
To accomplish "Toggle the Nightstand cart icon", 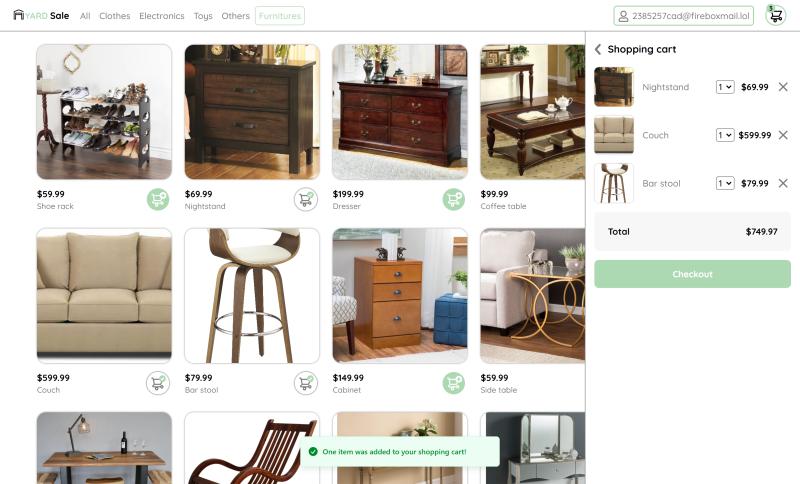I will click(306, 199).
